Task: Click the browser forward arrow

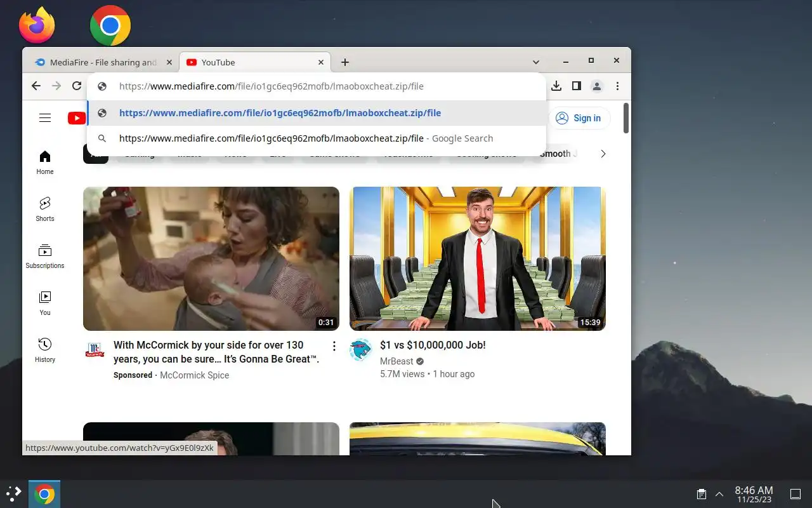Action: 56,86
